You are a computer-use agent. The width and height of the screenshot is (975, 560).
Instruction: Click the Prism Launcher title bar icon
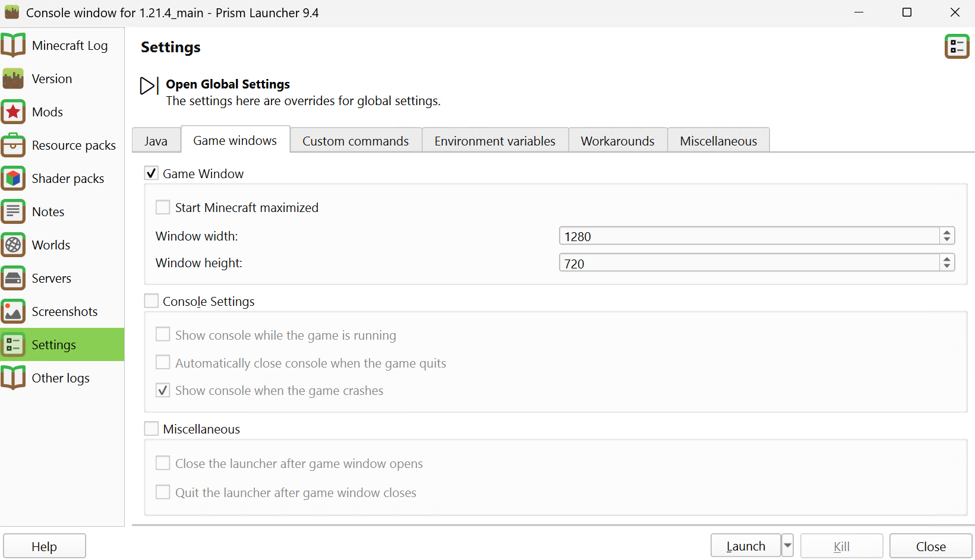pyautogui.click(x=12, y=12)
